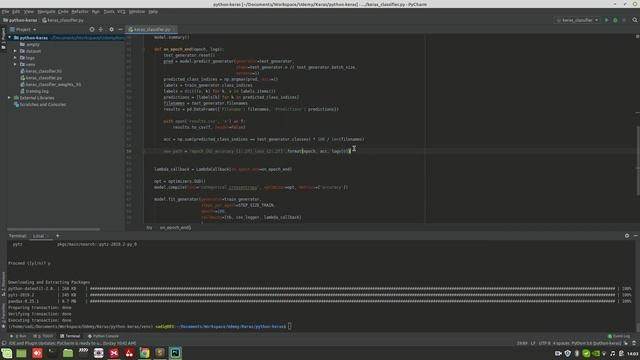Open Search Everywhere magnifier icon

[635, 20]
